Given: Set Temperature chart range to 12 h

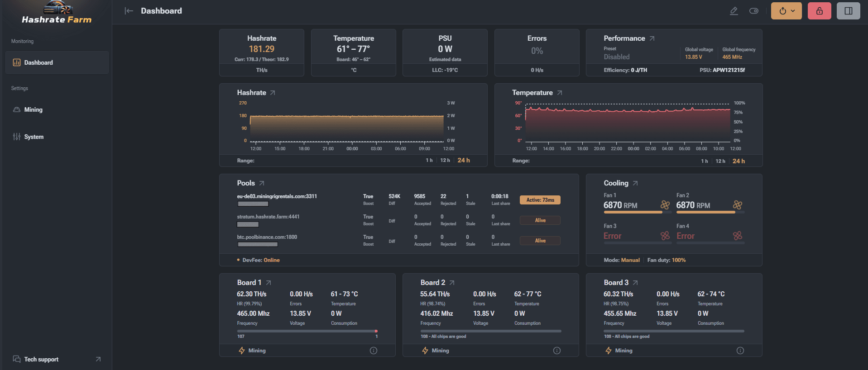Looking at the screenshot, I should point(720,161).
